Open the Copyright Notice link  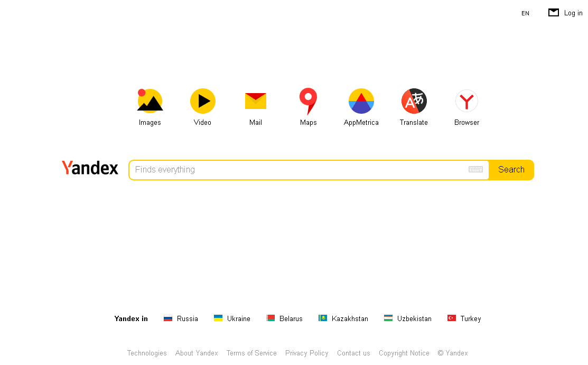(404, 353)
